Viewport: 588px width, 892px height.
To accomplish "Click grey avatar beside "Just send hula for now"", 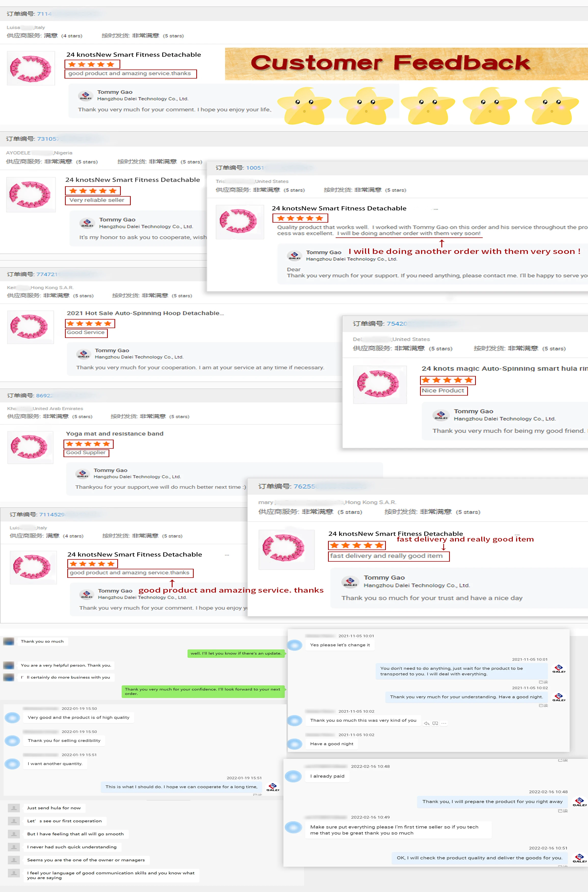I will [14, 808].
